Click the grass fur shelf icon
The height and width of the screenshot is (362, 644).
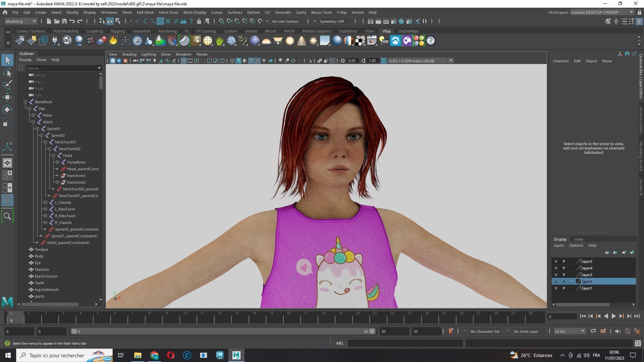coord(219,41)
